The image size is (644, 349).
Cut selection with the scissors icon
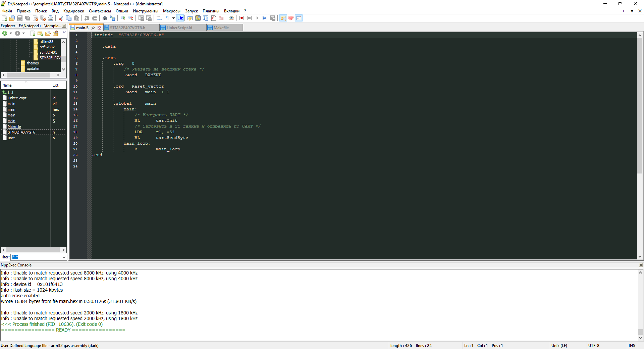click(x=61, y=18)
